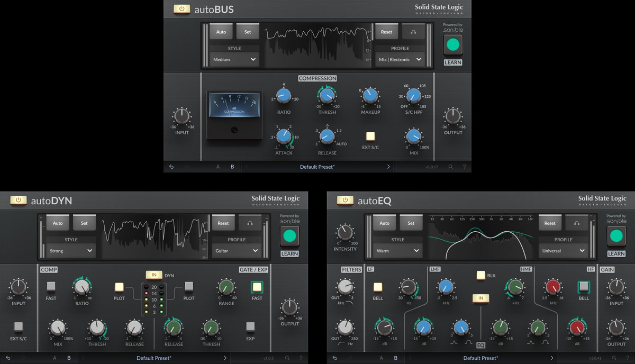Open the STYLE Medium dropdown in autoBUS

click(x=234, y=60)
